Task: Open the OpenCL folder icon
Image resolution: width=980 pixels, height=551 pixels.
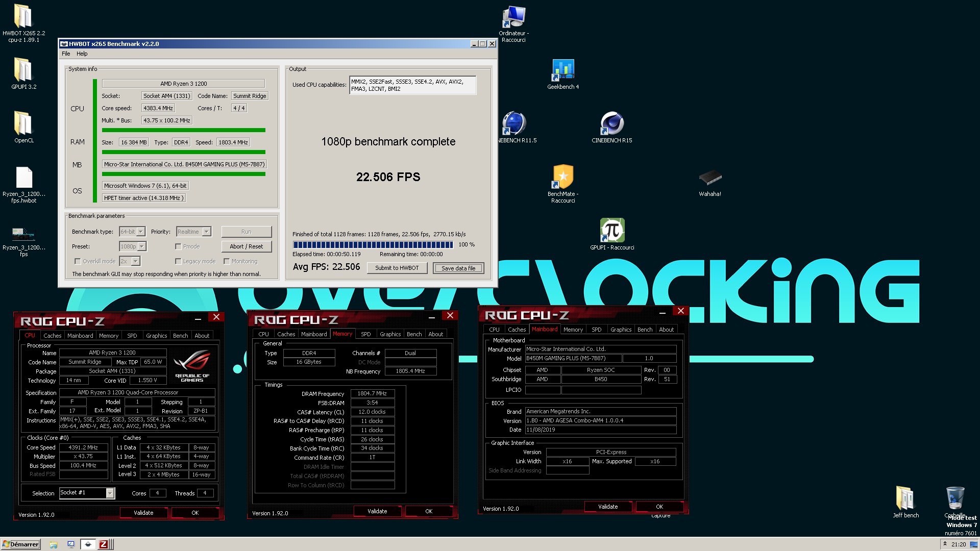Action: pos(23,123)
